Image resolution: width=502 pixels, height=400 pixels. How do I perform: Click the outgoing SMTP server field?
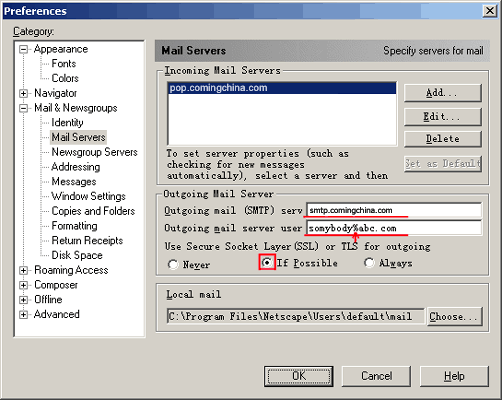pos(394,210)
